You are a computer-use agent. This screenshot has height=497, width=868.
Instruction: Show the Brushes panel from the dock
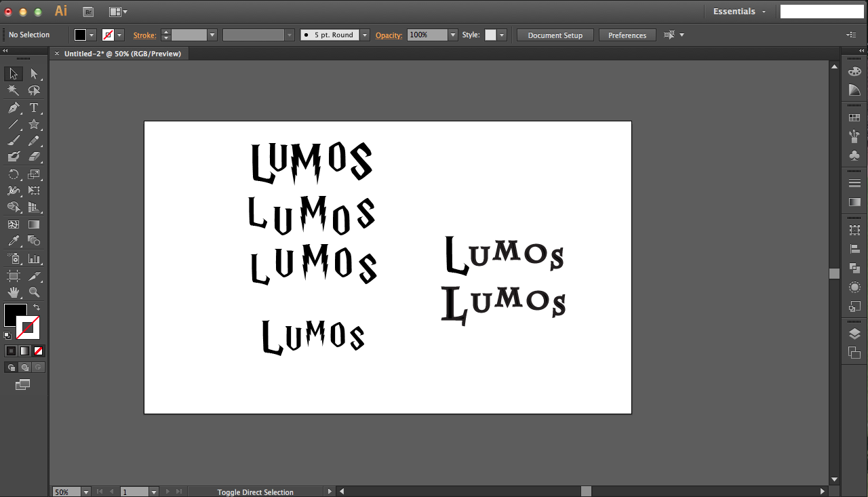tap(854, 136)
